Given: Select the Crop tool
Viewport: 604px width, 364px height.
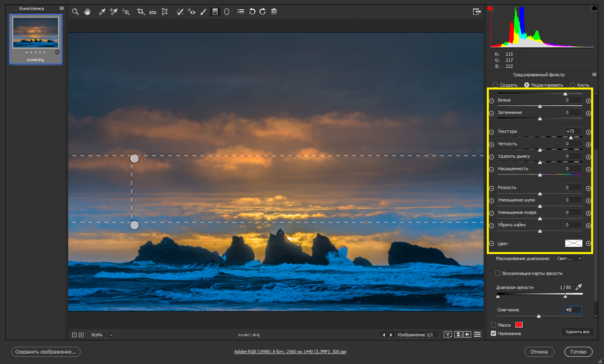Looking at the screenshot, I should [x=140, y=12].
